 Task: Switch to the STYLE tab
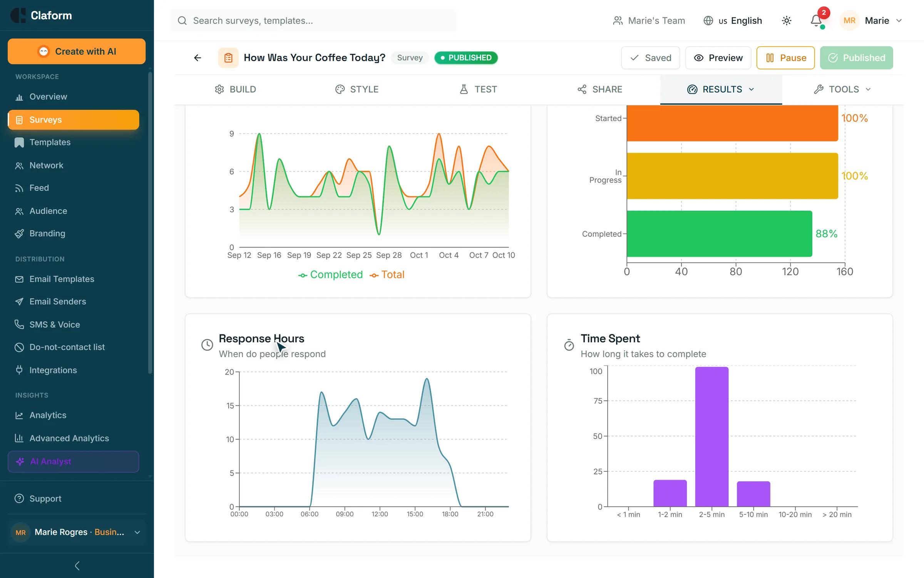coord(357,89)
